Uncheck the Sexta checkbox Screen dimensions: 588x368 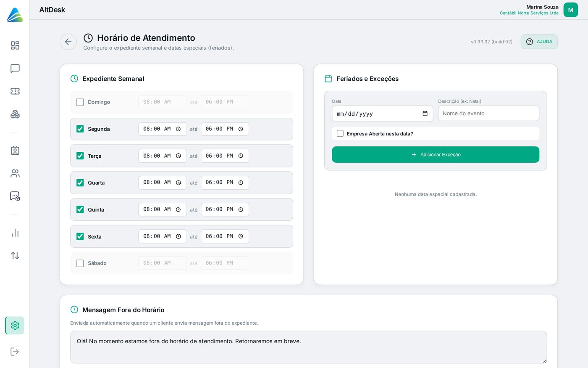[80, 236]
